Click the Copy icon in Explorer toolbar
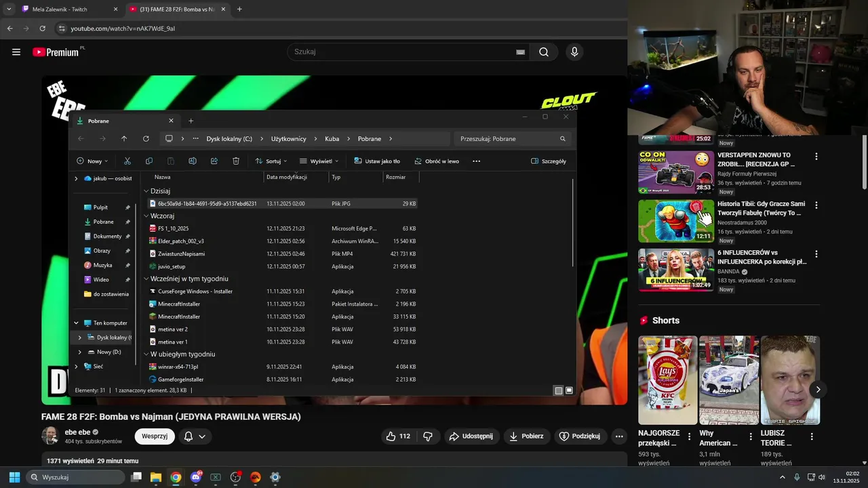 coord(149,161)
